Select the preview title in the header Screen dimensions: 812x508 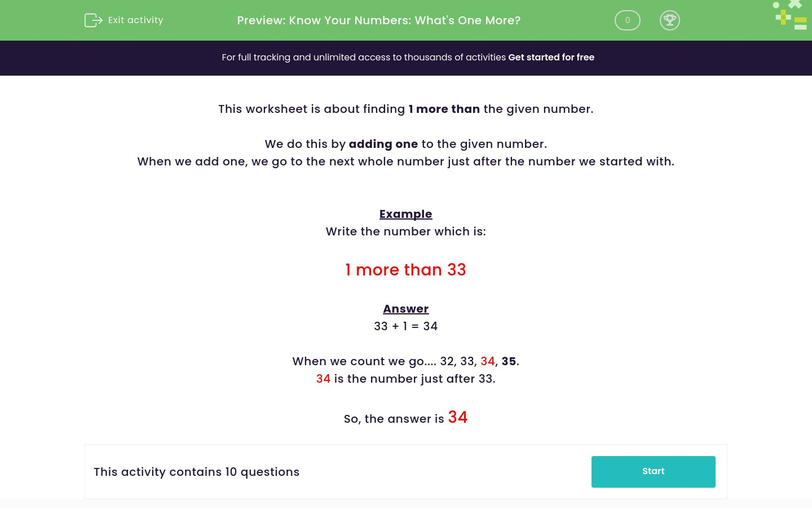coord(378,20)
